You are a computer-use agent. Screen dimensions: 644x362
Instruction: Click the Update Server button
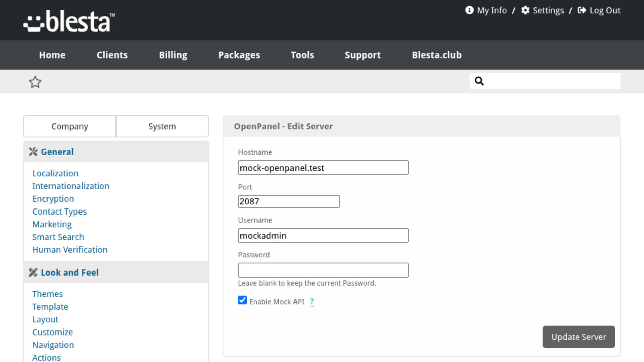pyautogui.click(x=579, y=337)
